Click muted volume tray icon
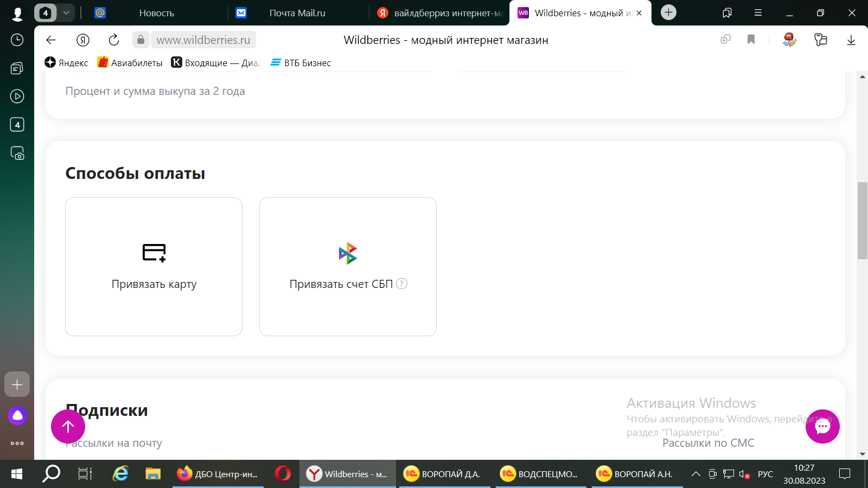868x488 pixels. pos(744,474)
